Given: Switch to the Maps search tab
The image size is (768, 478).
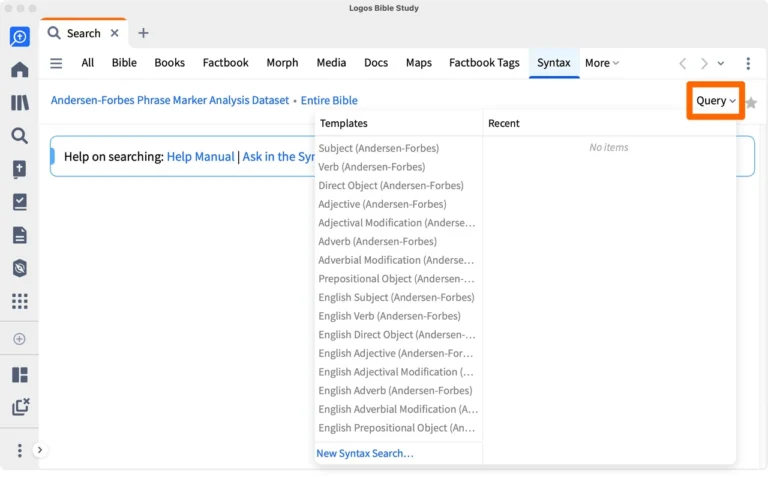Looking at the screenshot, I should 418,63.
